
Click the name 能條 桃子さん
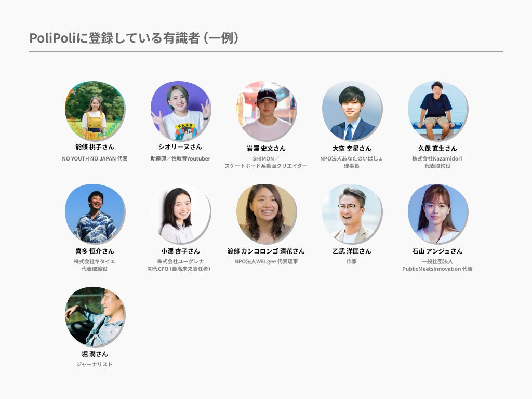pos(95,147)
